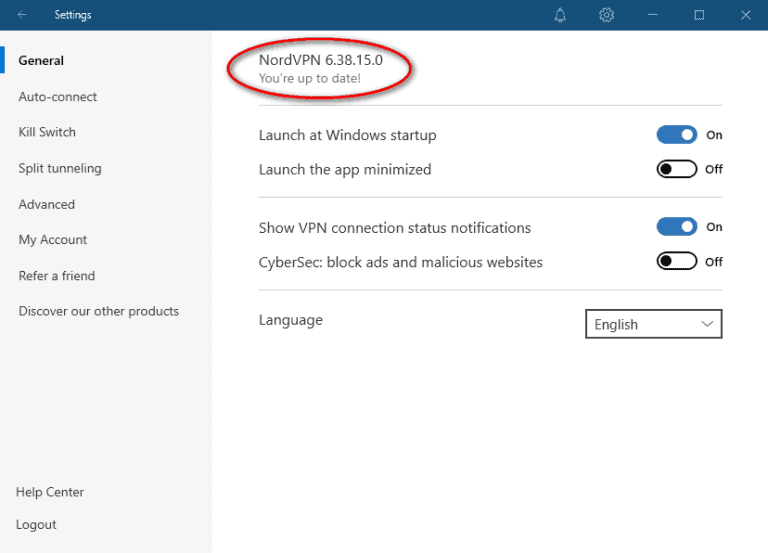Image resolution: width=768 pixels, height=553 pixels.
Task: Open the notifications bell icon
Action: click(x=560, y=15)
